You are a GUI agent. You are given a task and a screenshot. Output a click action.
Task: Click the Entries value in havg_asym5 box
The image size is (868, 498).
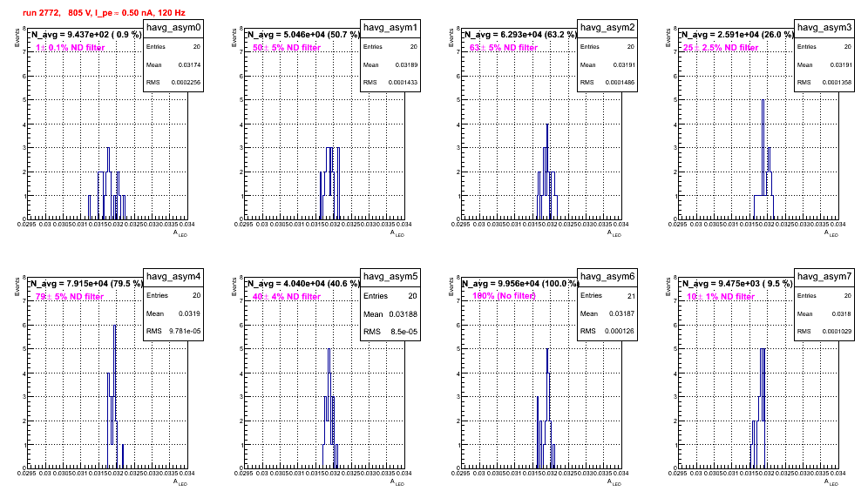pyautogui.click(x=413, y=296)
